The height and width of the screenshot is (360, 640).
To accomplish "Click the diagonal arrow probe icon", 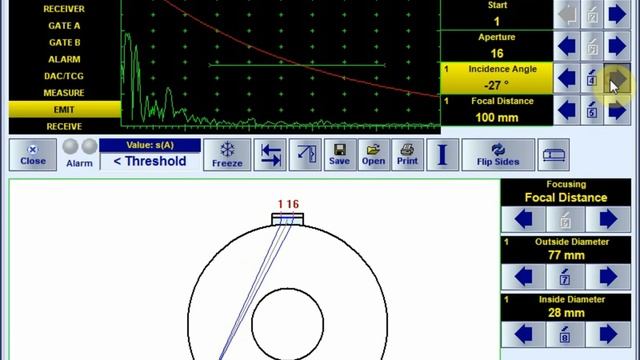I will click(x=305, y=155).
